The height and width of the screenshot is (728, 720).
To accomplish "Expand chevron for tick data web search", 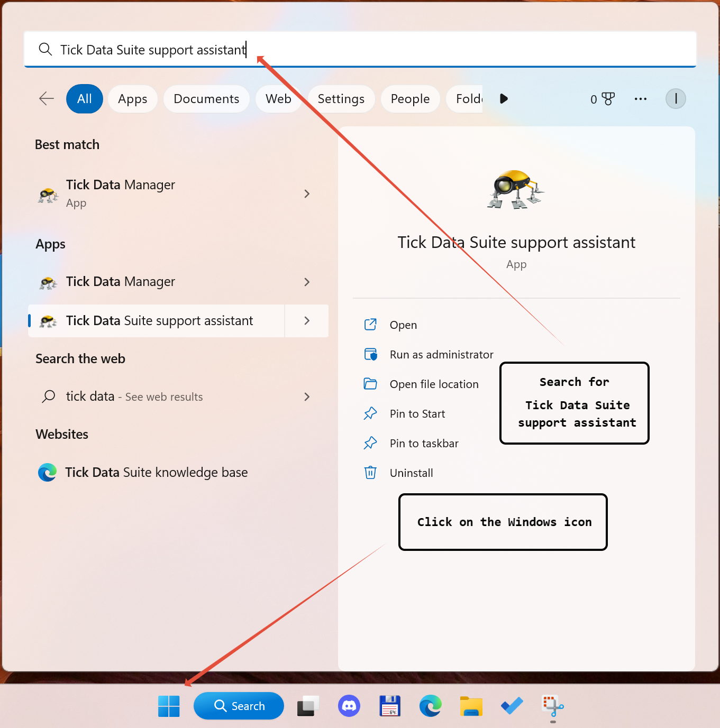I will point(307,397).
